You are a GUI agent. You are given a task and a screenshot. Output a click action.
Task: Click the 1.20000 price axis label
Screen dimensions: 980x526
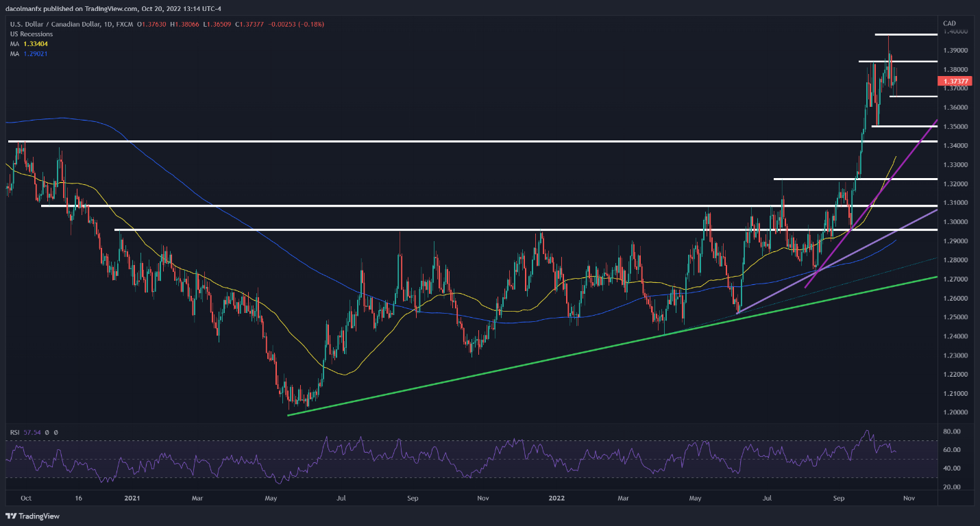955,412
